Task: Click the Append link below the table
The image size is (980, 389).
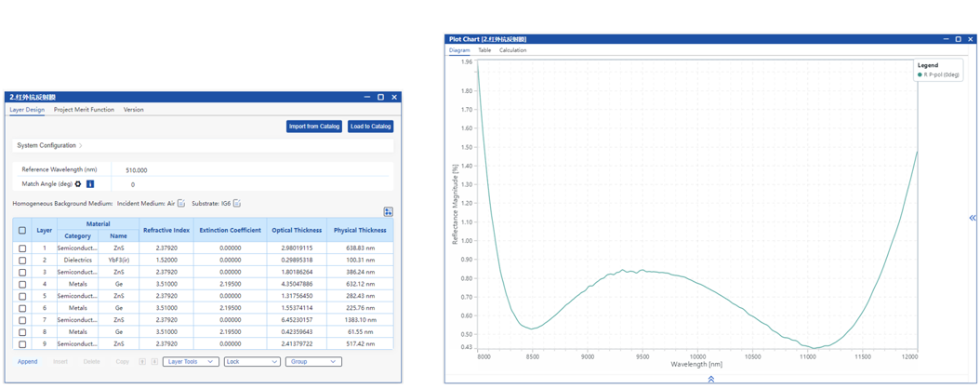Action: click(x=28, y=362)
